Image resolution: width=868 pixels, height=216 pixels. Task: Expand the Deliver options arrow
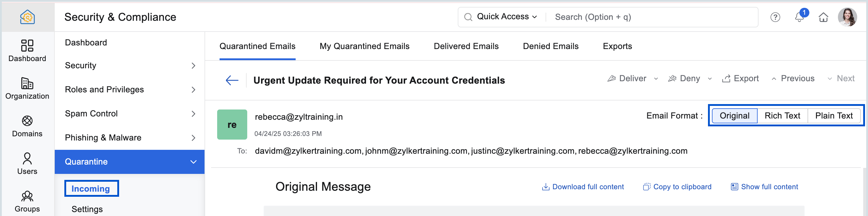point(656,79)
